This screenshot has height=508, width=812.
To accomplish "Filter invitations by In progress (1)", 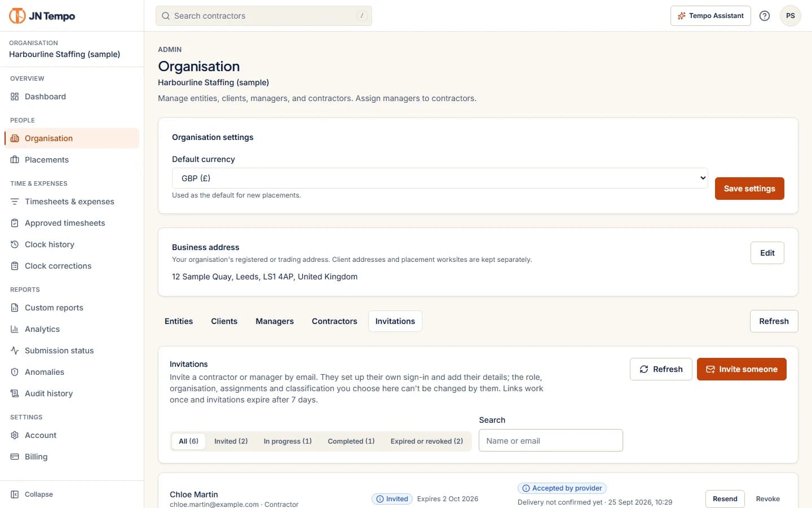I will [x=288, y=441].
